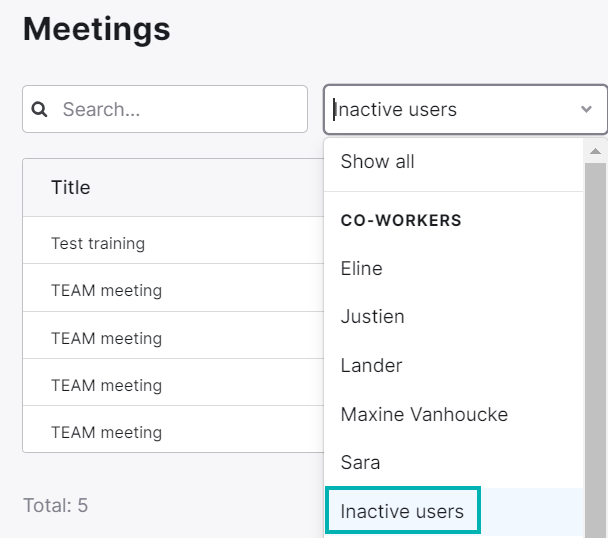This screenshot has width=608, height=538.
Task: Choose Maxine Vanhoucke option
Action: 453,414
